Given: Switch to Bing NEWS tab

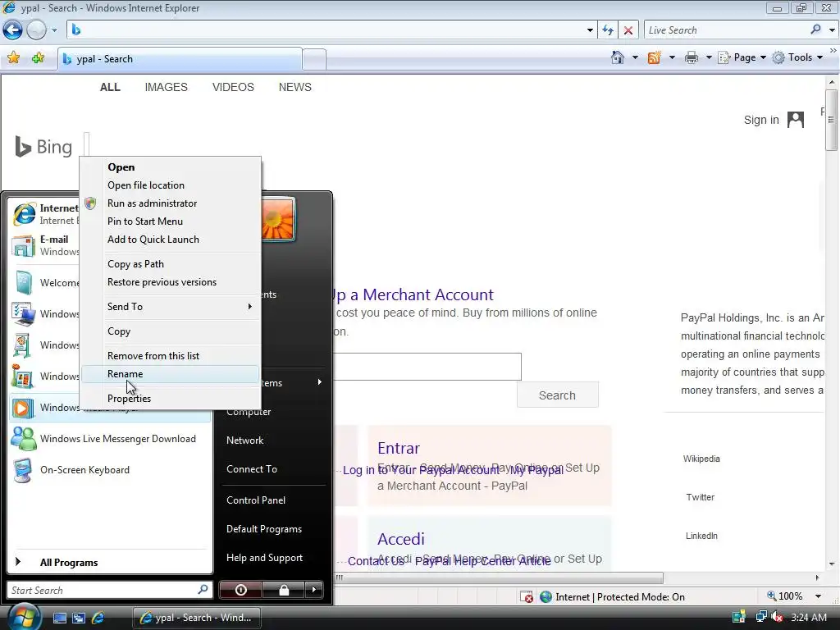Looking at the screenshot, I should tap(294, 87).
